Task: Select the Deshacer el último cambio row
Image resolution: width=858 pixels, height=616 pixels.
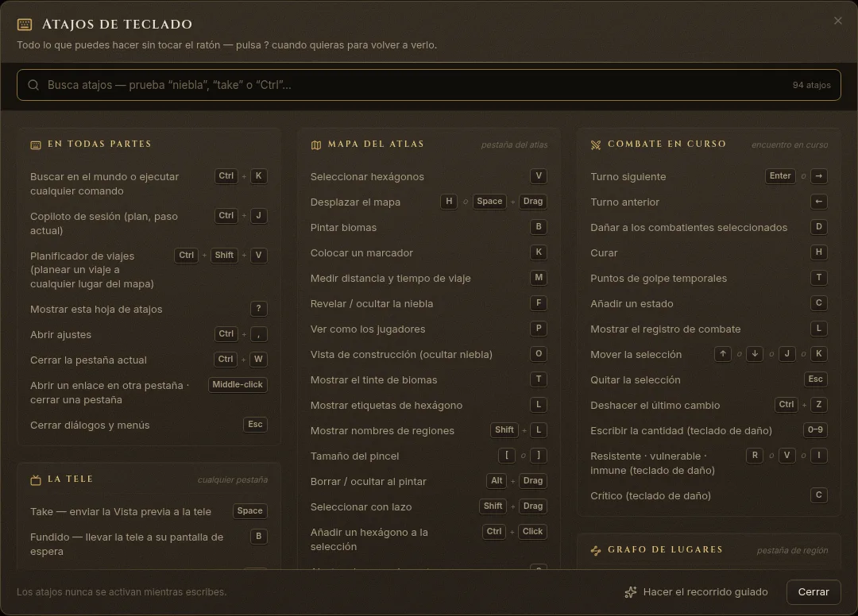Action: click(709, 406)
